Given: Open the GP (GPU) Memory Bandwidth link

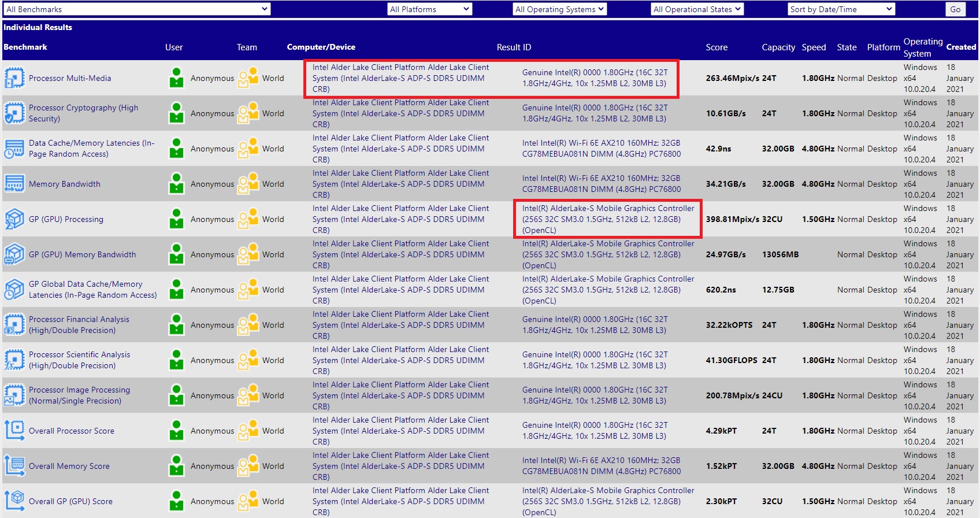Looking at the screenshot, I should pos(83,254).
